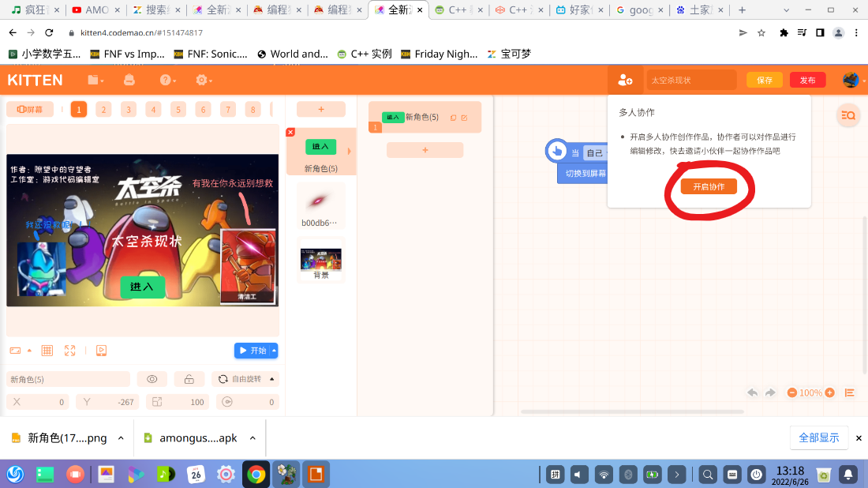Click the 保存 save button
The image size is (868, 488).
pyautogui.click(x=765, y=81)
